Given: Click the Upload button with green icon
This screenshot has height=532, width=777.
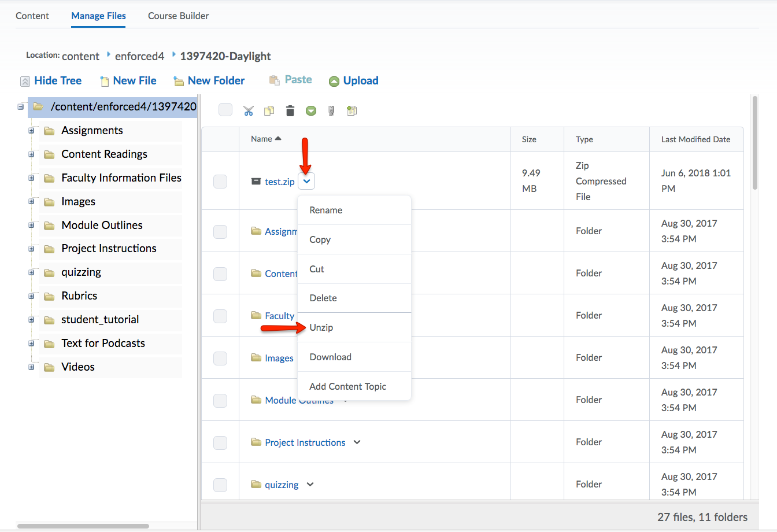Looking at the screenshot, I should tap(353, 81).
